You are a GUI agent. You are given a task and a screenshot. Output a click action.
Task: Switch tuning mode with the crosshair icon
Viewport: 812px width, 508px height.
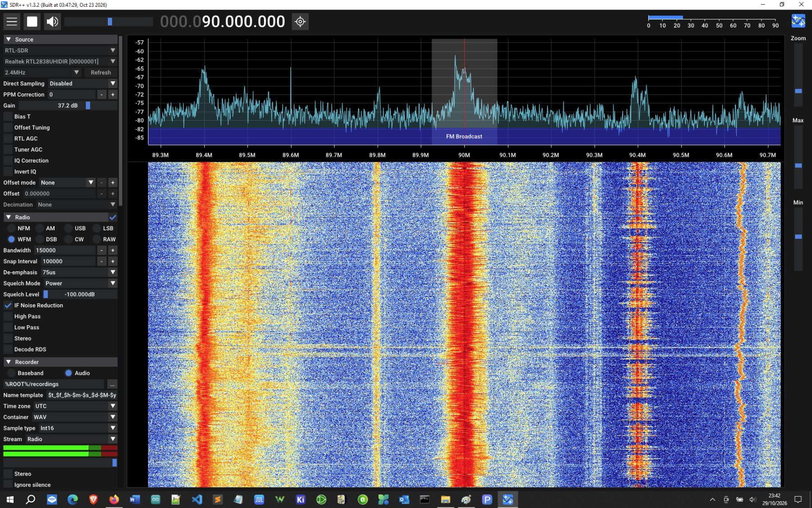[x=300, y=21]
